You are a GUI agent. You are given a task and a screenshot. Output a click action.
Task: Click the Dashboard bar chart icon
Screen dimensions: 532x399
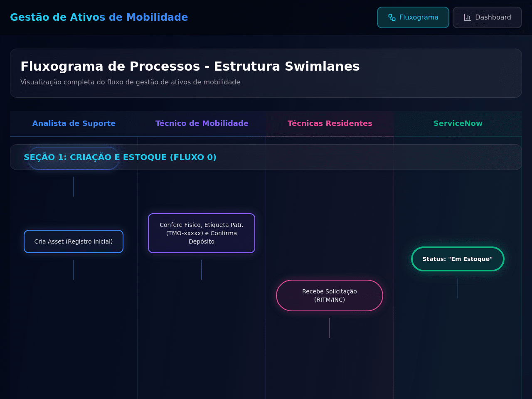[468, 17]
